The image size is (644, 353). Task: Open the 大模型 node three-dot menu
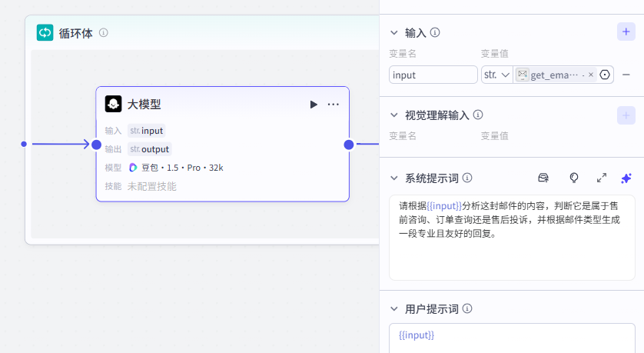click(x=334, y=105)
